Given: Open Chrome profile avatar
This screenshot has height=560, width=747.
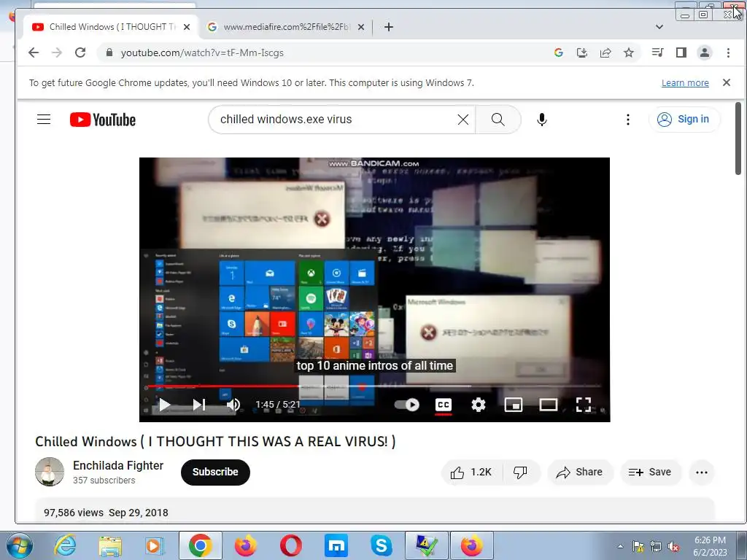Looking at the screenshot, I should tap(705, 52).
